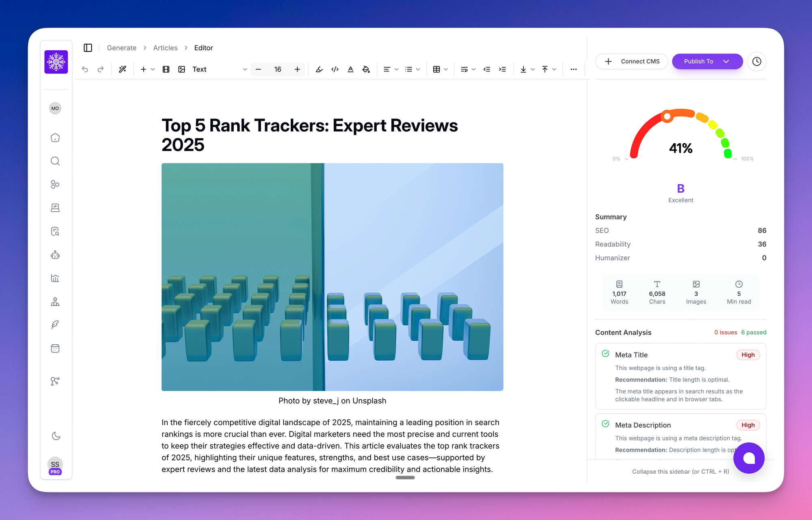The height and width of the screenshot is (520, 812).
Task: Toggle text highlighting on the selection
Action: pyautogui.click(x=319, y=69)
